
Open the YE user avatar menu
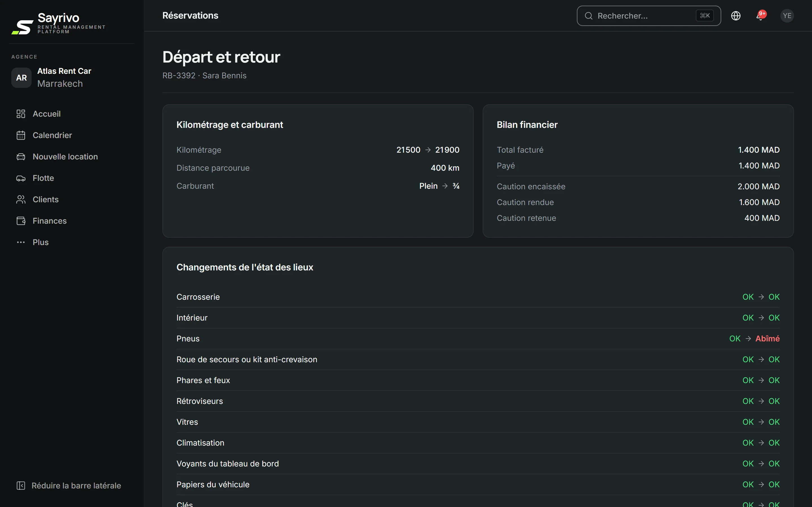[787, 16]
